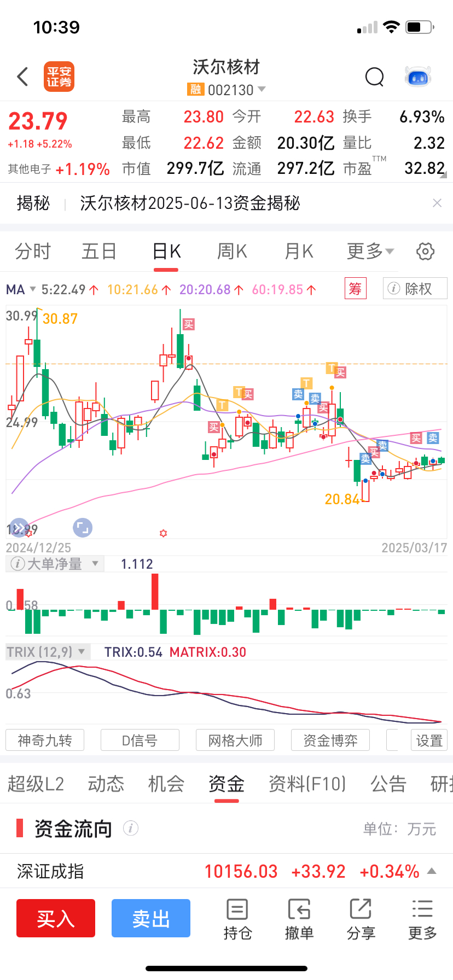
Task: Tap the 市盈TTM 32.82 value
Action: (425, 168)
